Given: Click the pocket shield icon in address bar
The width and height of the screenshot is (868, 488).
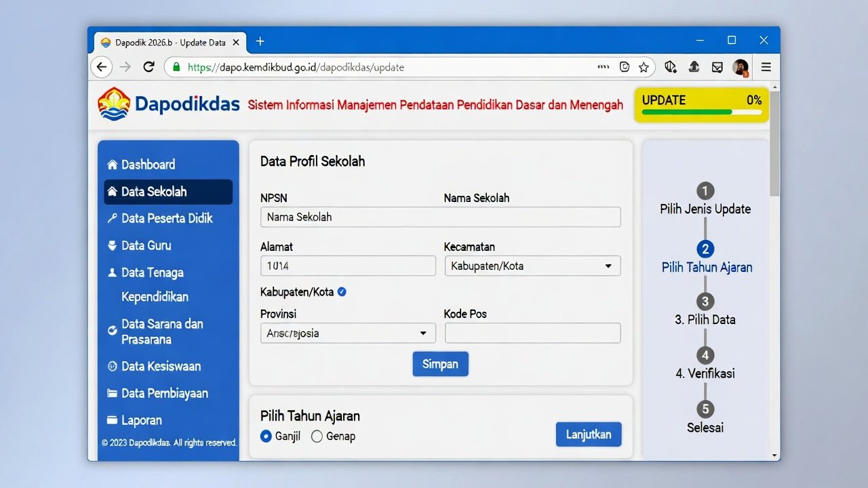Looking at the screenshot, I should 625,67.
